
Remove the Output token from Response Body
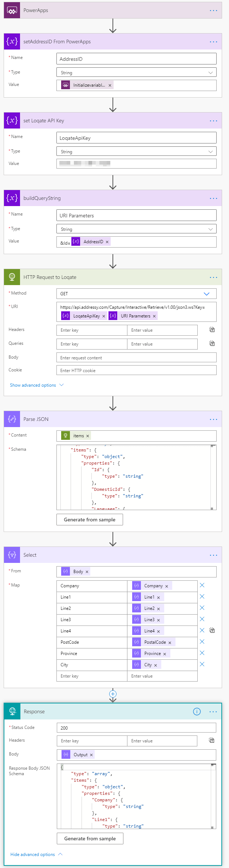click(91, 754)
